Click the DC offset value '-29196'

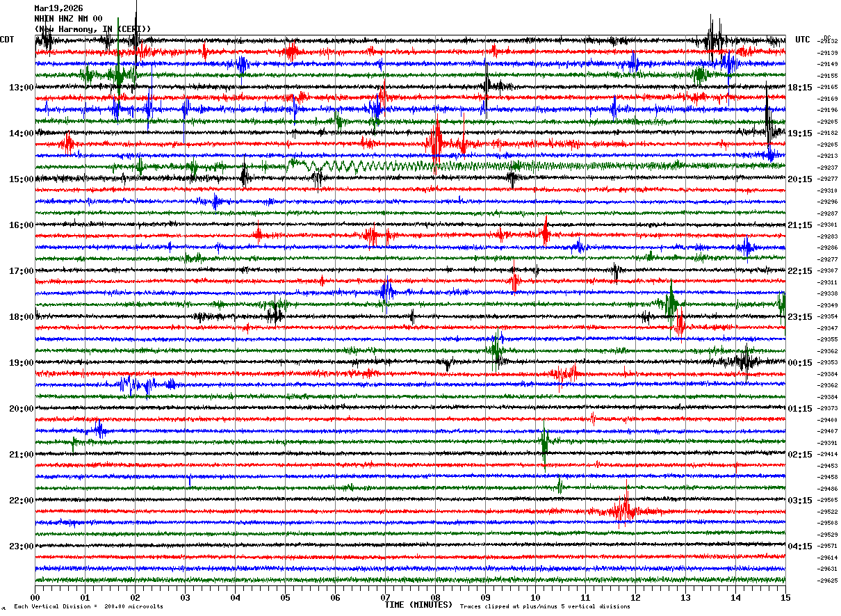coord(828,111)
